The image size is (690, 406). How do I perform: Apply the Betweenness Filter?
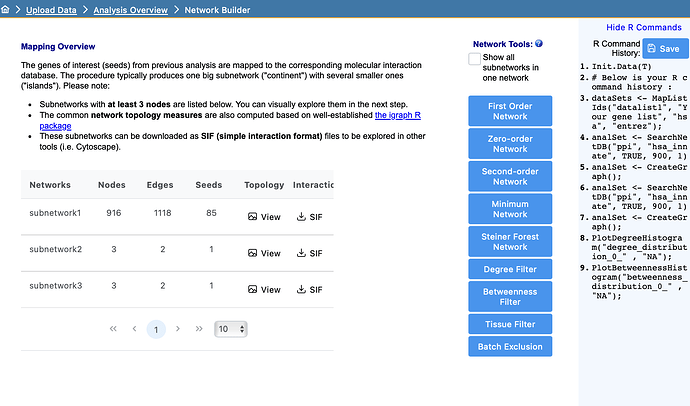(x=509, y=295)
